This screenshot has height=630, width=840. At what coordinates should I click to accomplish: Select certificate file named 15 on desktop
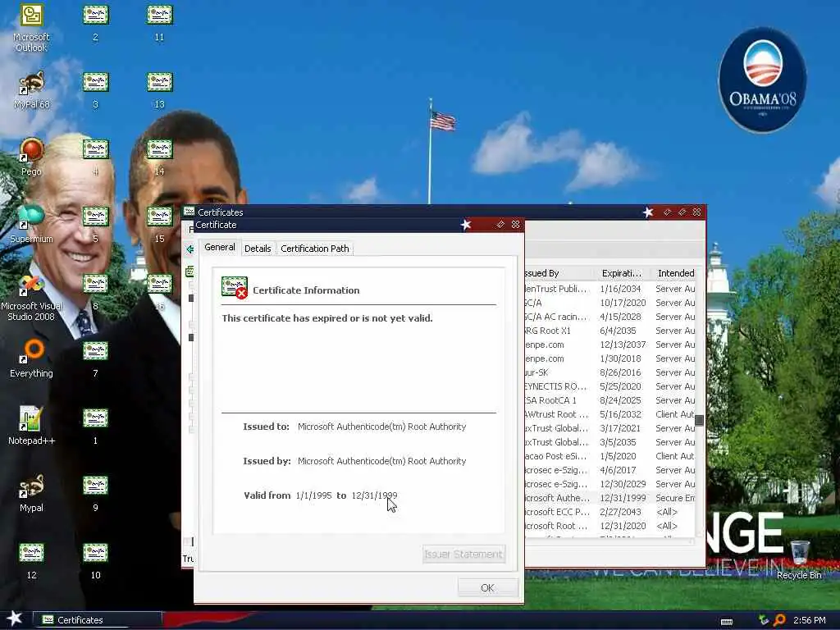[x=160, y=225]
